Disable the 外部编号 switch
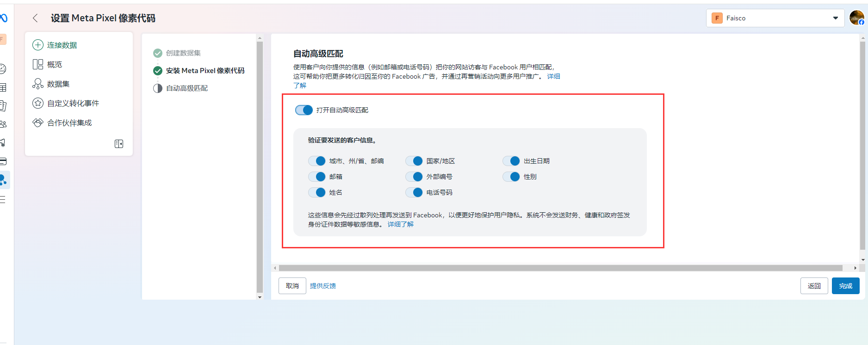The image size is (868, 345). click(x=414, y=177)
